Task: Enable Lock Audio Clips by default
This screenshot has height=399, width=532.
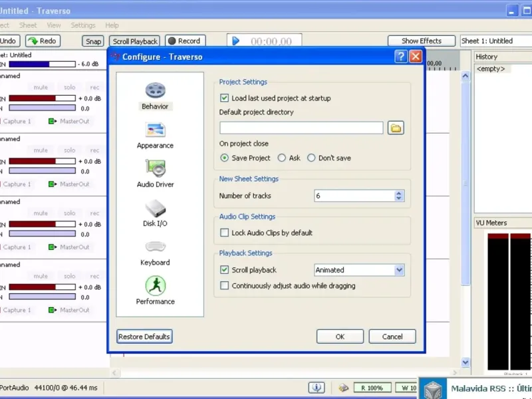Action: tap(224, 233)
